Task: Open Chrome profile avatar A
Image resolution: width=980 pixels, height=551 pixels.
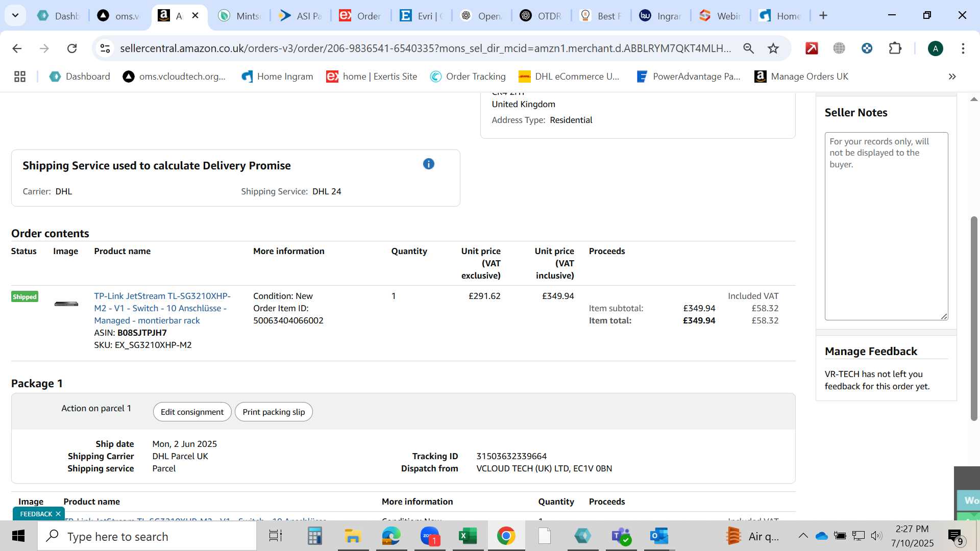Action: coord(935,48)
